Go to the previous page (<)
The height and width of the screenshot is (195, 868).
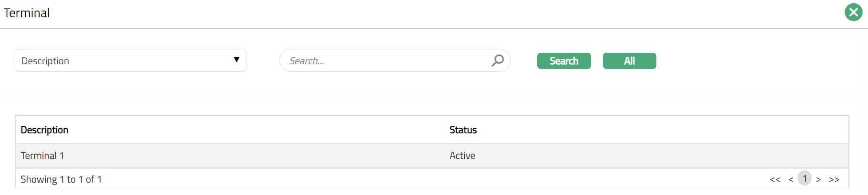click(791, 179)
